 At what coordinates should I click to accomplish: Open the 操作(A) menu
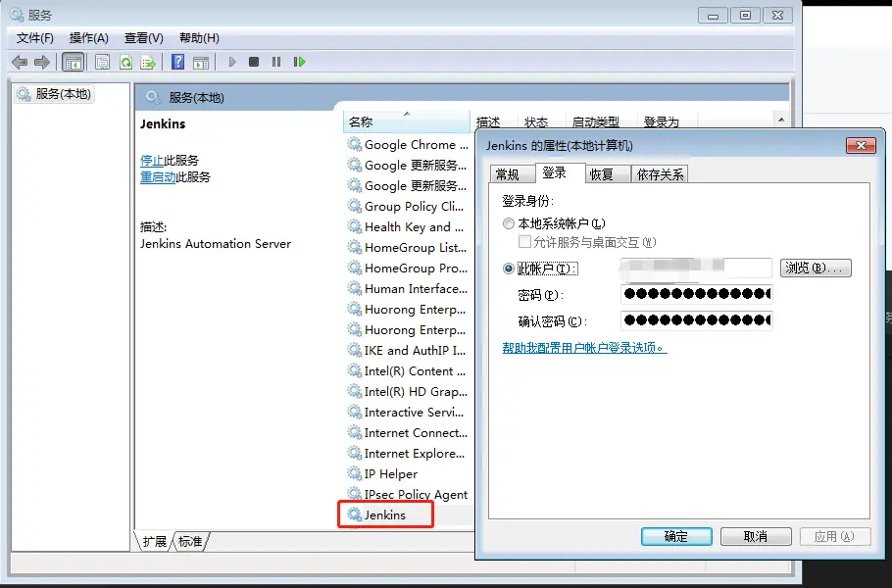(89, 38)
